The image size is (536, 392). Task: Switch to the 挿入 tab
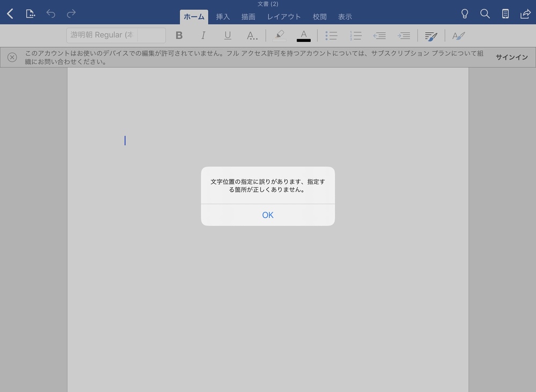[x=223, y=17]
